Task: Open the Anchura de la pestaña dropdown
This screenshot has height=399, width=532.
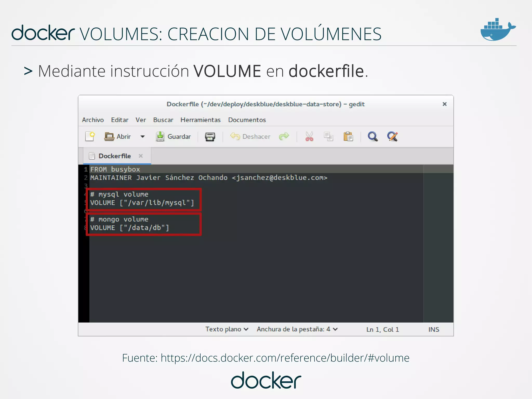Action: (x=297, y=329)
